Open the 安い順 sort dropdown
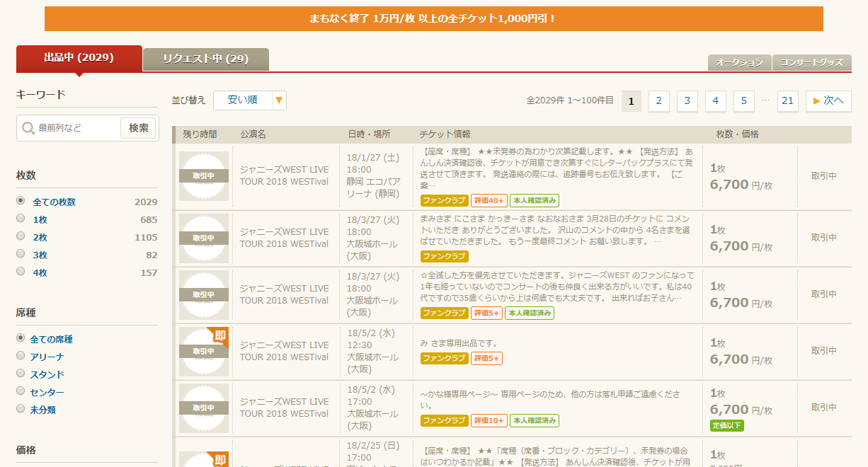The width and height of the screenshot is (868, 467). pyautogui.click(x=243, y=100)
